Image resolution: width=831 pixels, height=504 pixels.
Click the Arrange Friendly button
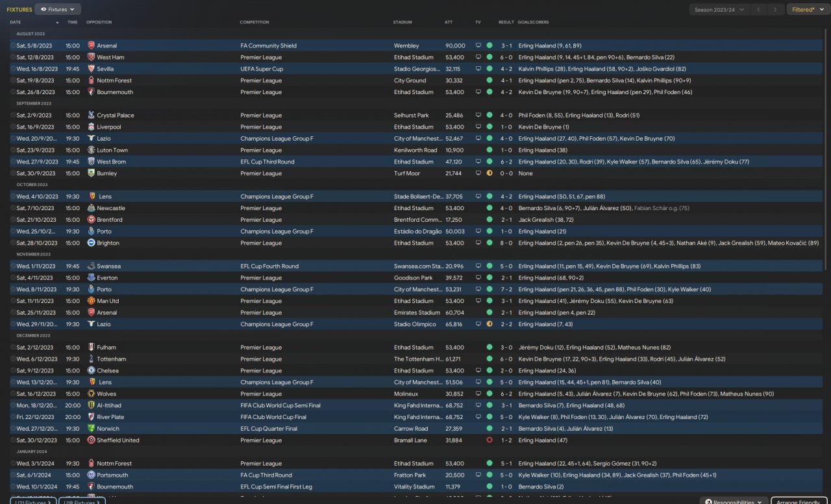pyautogui.click(x=799, y=501)
